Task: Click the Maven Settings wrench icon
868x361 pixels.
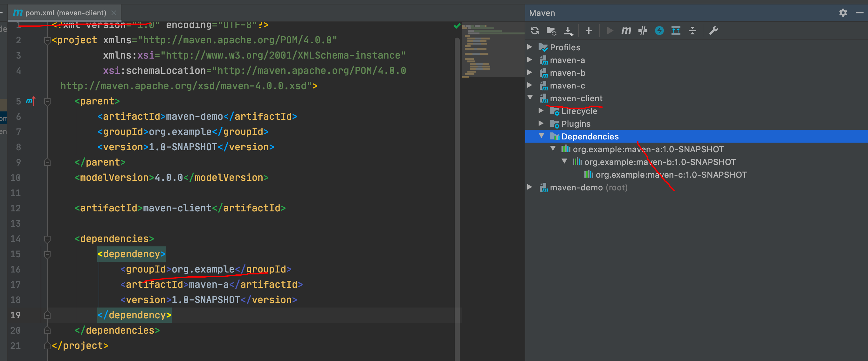Action: 713,31
